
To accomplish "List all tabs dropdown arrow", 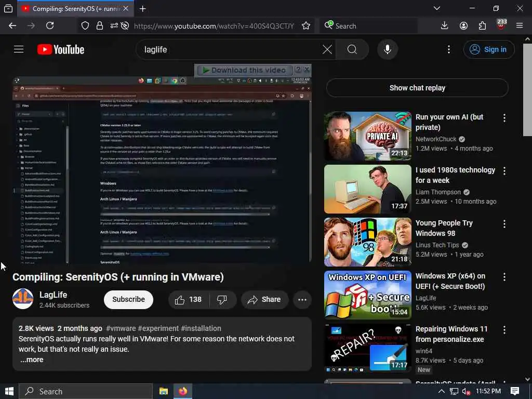I will (437, 8).
